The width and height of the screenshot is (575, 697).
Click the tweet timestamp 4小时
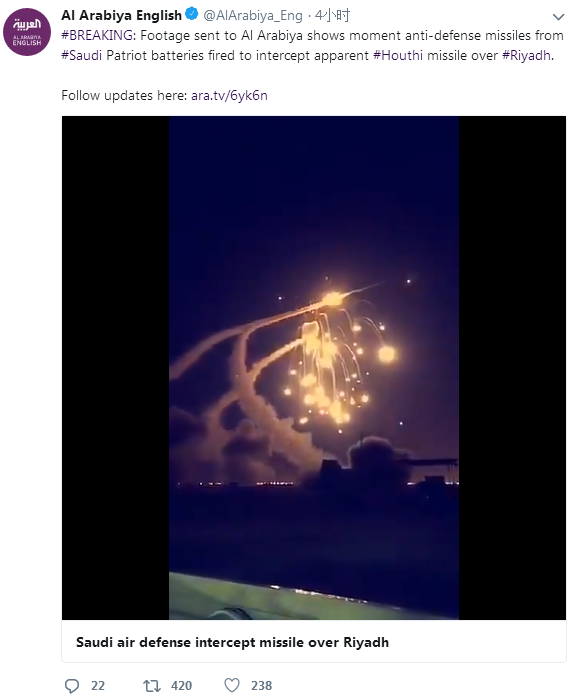pos(332,16)
